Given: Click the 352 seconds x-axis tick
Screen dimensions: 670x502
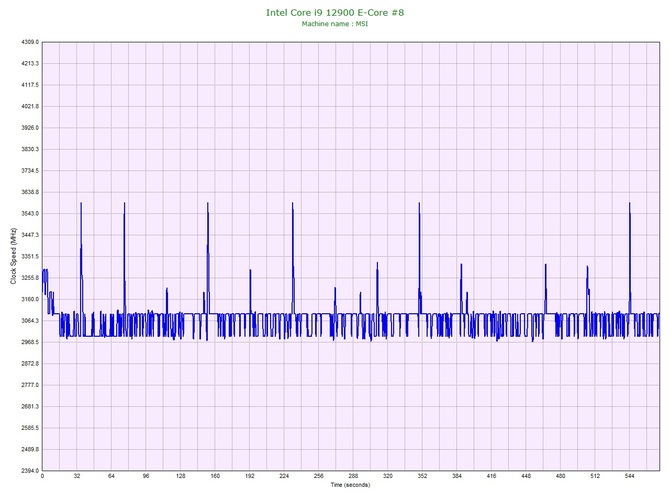Looking at the screenshot, I should [x=422, y=477].
